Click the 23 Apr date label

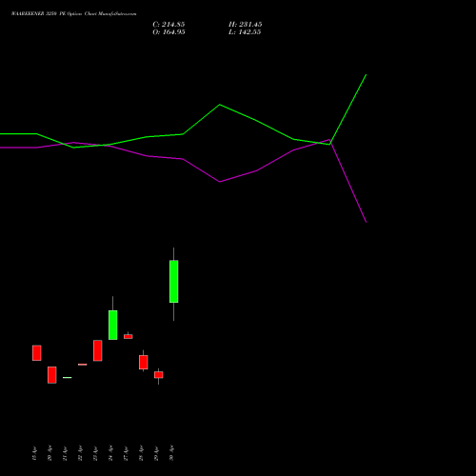coord(95,453)
